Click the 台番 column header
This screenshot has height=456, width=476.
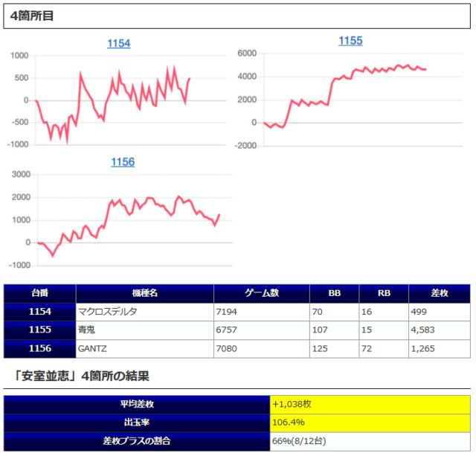click(x=39, y=293)
